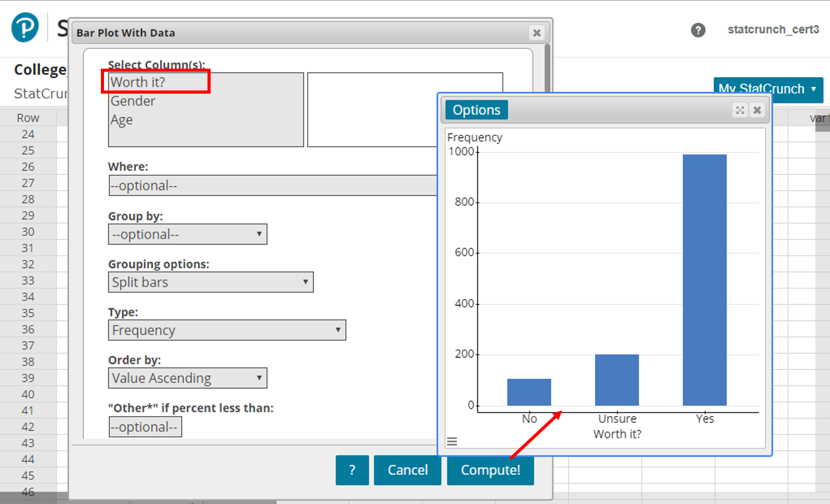Viewport: 830px width, 504px height.
Task: Open the Options menu in plot window
Action: (x=476, y=110)
